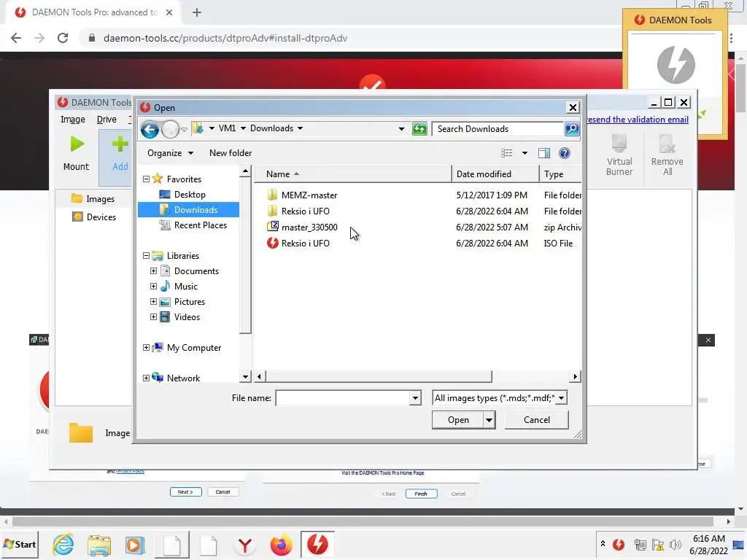Open Windows Explorer from the taskbar
This screenshot has width=747, height=560.
coord(99,544)
